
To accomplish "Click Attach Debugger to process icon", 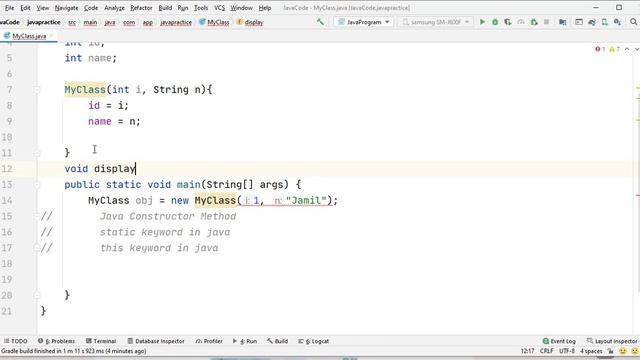I will [534, 22].
